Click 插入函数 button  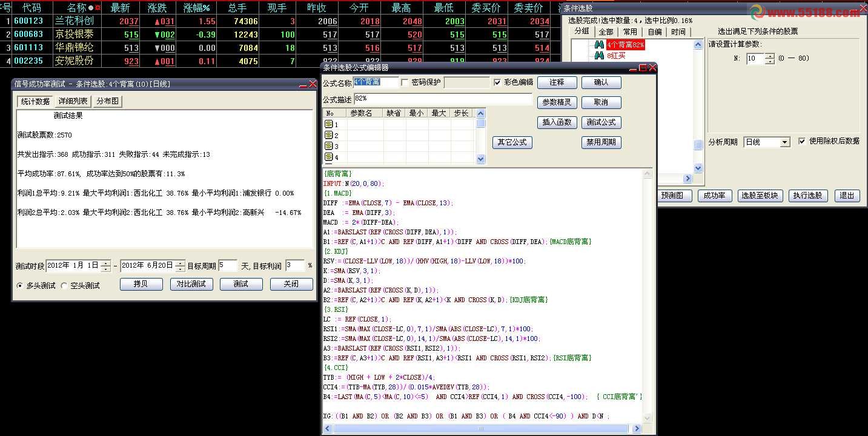[x=557, y=122]
